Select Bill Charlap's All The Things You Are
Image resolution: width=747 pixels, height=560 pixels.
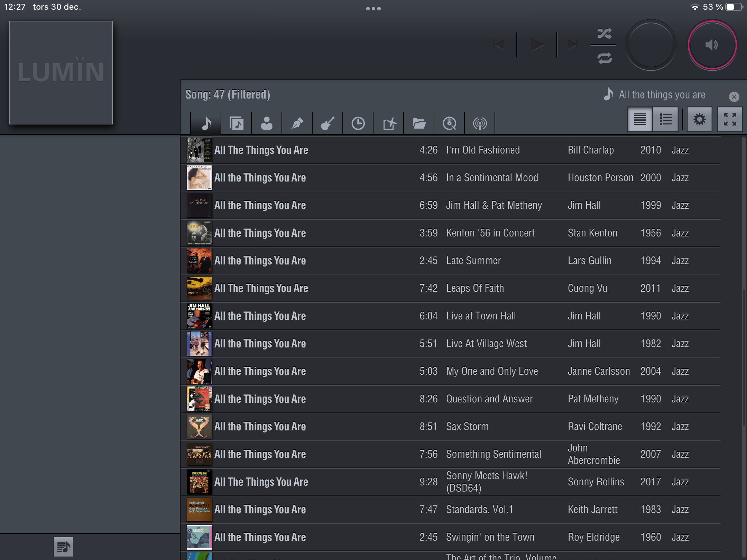tap(451, 150)
